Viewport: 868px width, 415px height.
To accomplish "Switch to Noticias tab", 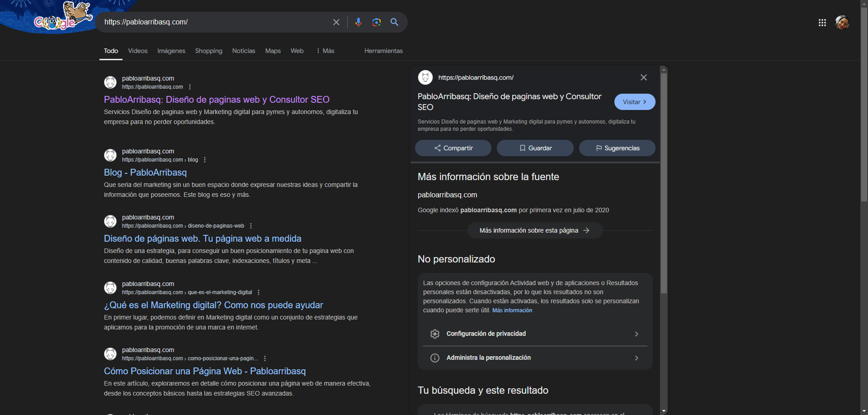I will point(244,51).
